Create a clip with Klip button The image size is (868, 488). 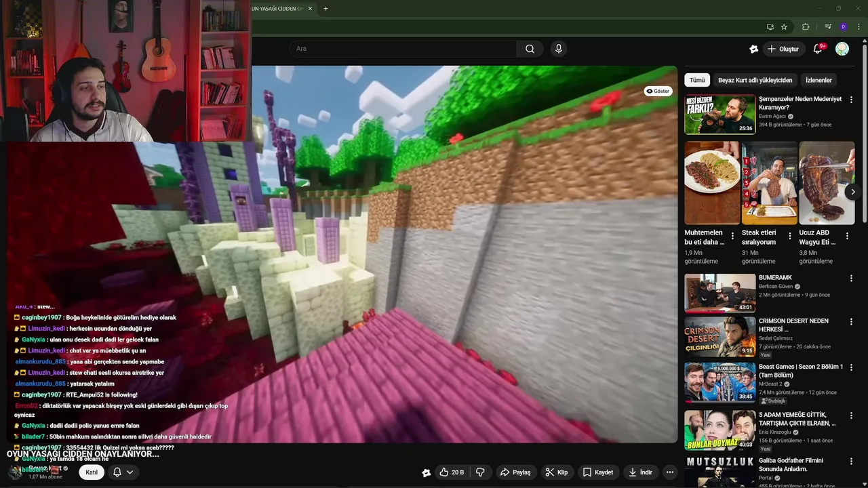(557, 472)
